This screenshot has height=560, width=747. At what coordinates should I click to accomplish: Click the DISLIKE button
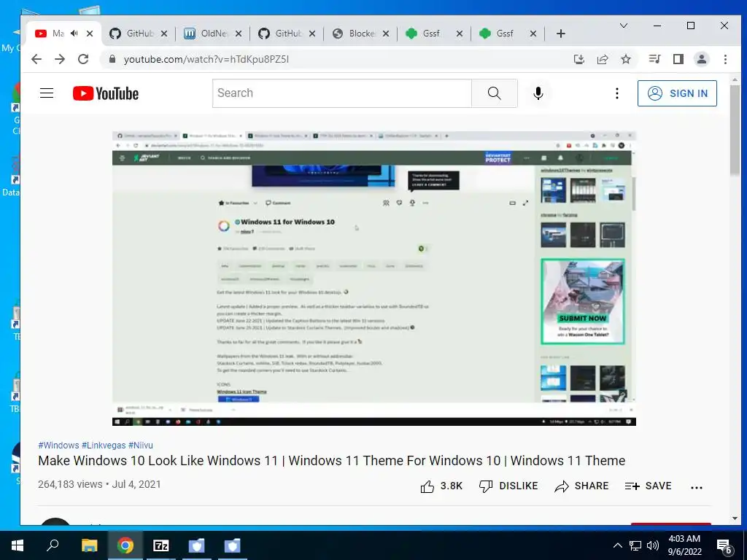[x=508, y=486]
